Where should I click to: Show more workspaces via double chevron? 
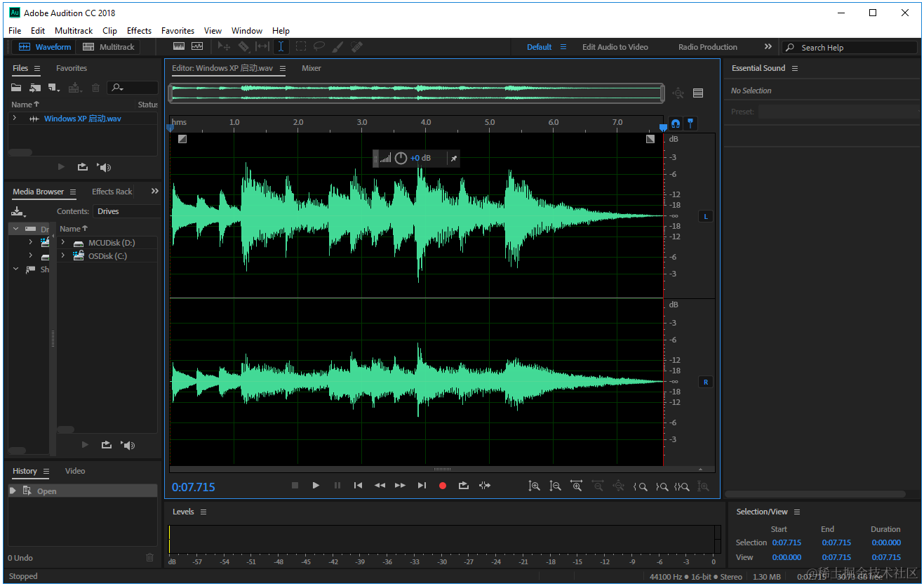(768, 47)
